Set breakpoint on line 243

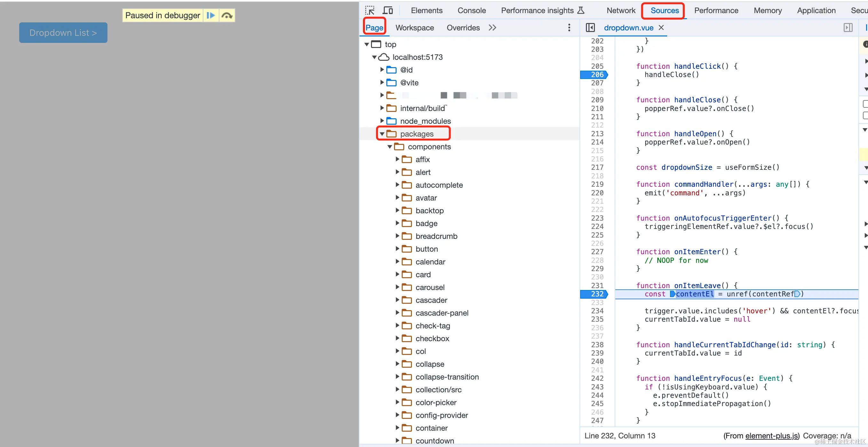pos(597,387)
